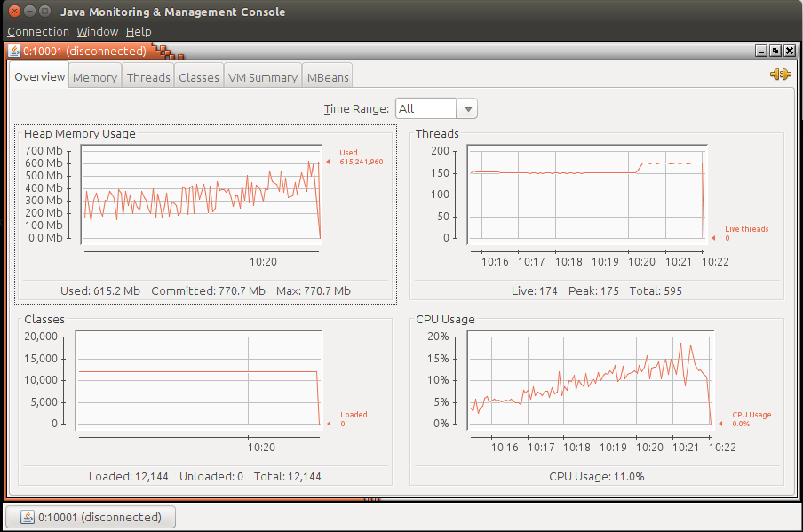Click the Loaded legend label
Image resolution: width=803 pixels, height=532 pixels.
click(x=354, y=419)
